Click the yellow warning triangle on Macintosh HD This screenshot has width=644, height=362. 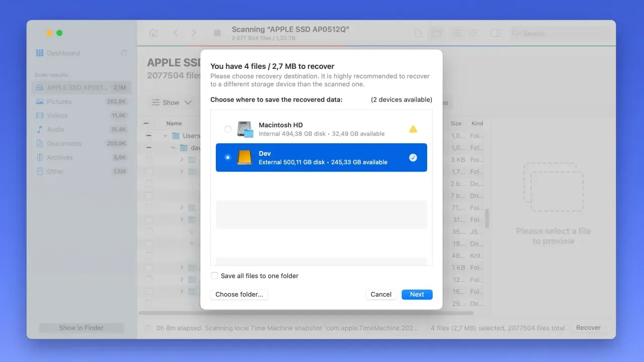(413, 129)
